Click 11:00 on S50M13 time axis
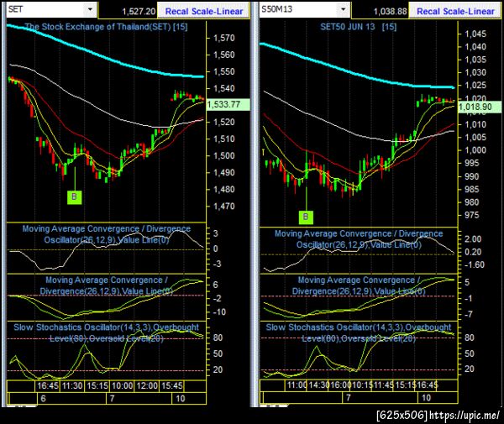This screenshot has width=504, height=424. (x=297, y=385)
